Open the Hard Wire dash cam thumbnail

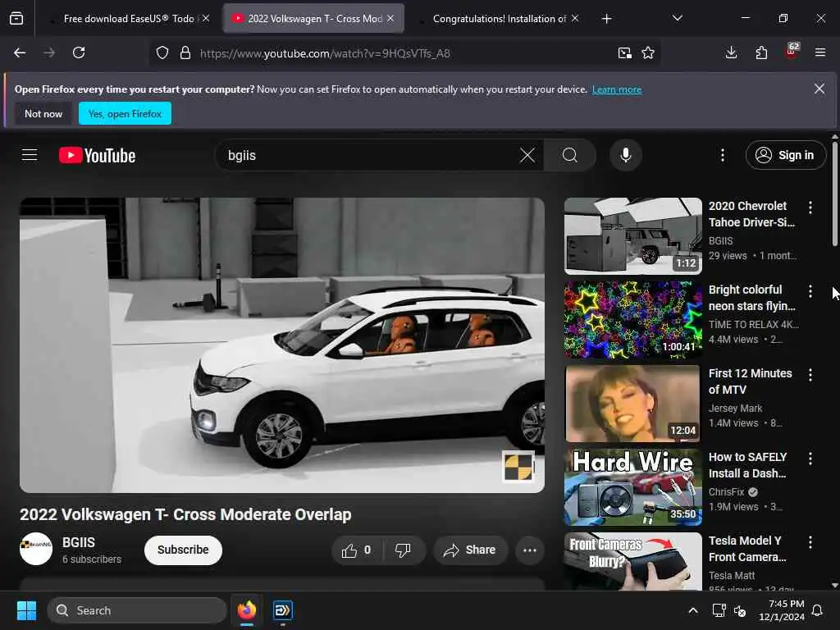click(633, 487)
